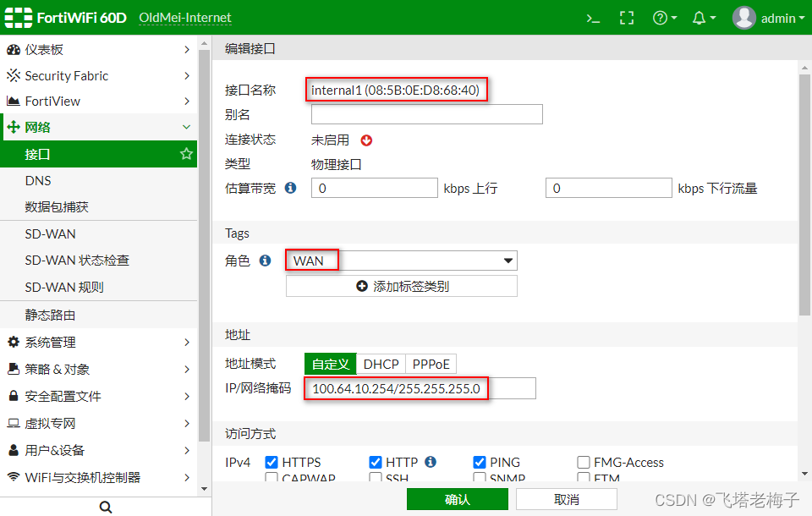
Task: Click the sidebar scroll-down arrow
Action: (204, 489)
